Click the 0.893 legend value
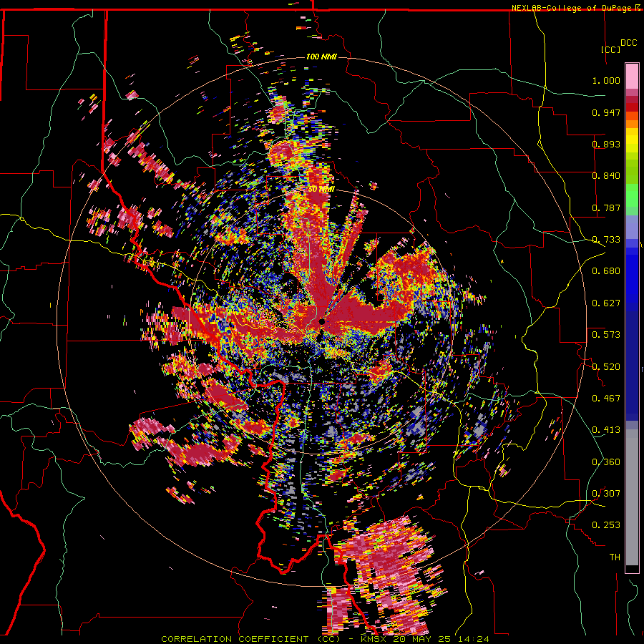Screen dimensions: 644x644 [606, 144]
